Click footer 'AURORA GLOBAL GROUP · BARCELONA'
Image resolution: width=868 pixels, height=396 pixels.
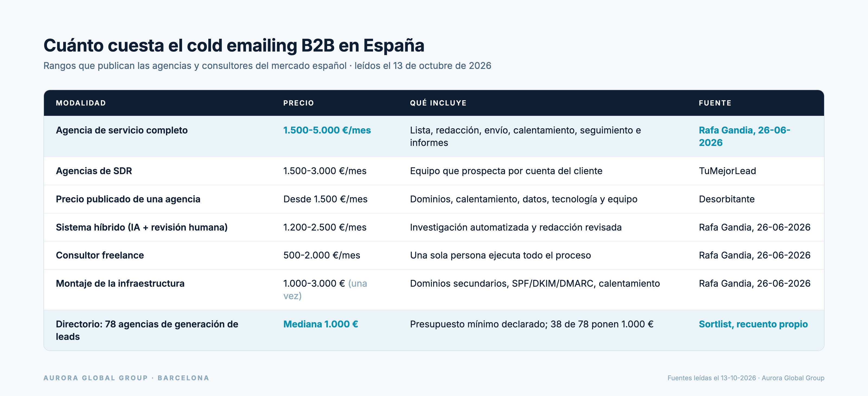[x=126, y=378]
